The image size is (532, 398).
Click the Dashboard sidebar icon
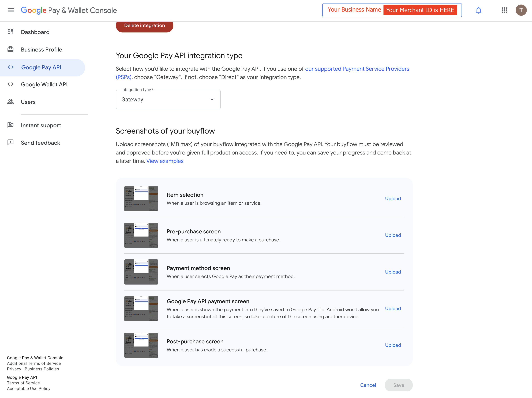10,32
